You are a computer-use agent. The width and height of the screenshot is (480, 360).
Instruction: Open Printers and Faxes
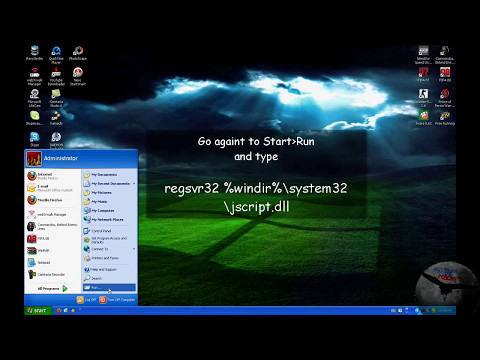(109, 258)
